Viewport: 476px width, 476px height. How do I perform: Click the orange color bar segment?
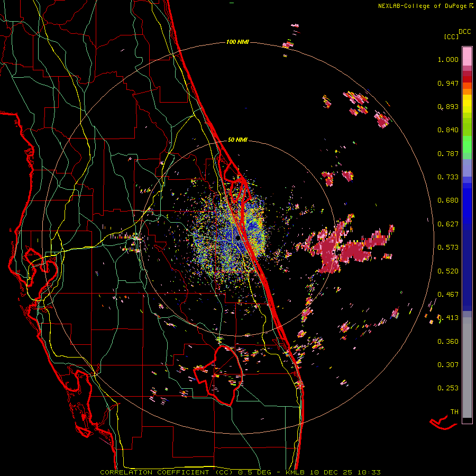pos(467,89)
